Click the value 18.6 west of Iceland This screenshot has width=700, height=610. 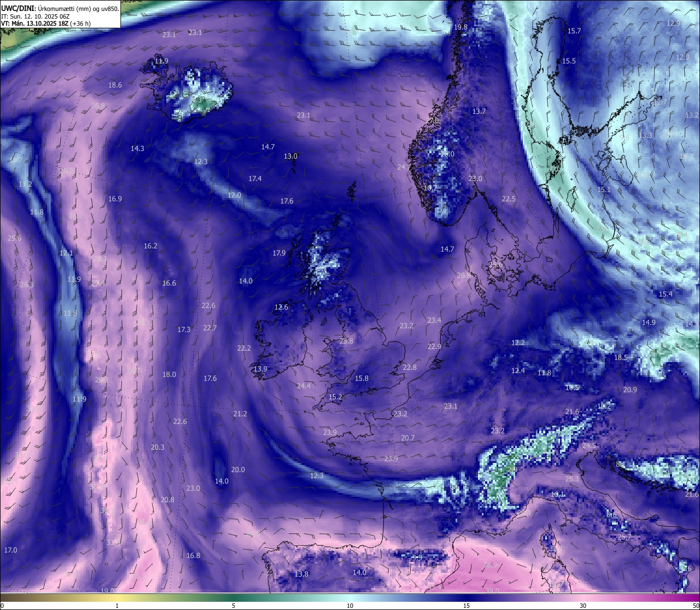[x=115, y=85]
